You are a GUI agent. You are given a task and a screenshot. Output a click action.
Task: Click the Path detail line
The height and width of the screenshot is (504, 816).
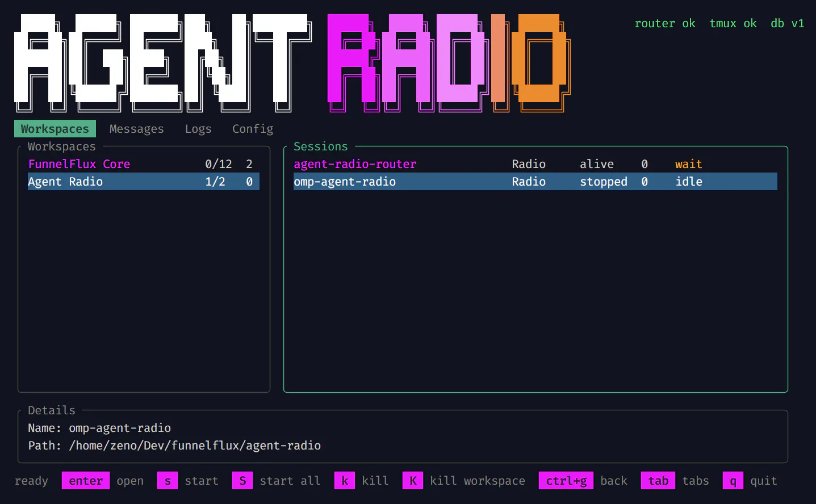pyautogui.click(x=174, y=446)
